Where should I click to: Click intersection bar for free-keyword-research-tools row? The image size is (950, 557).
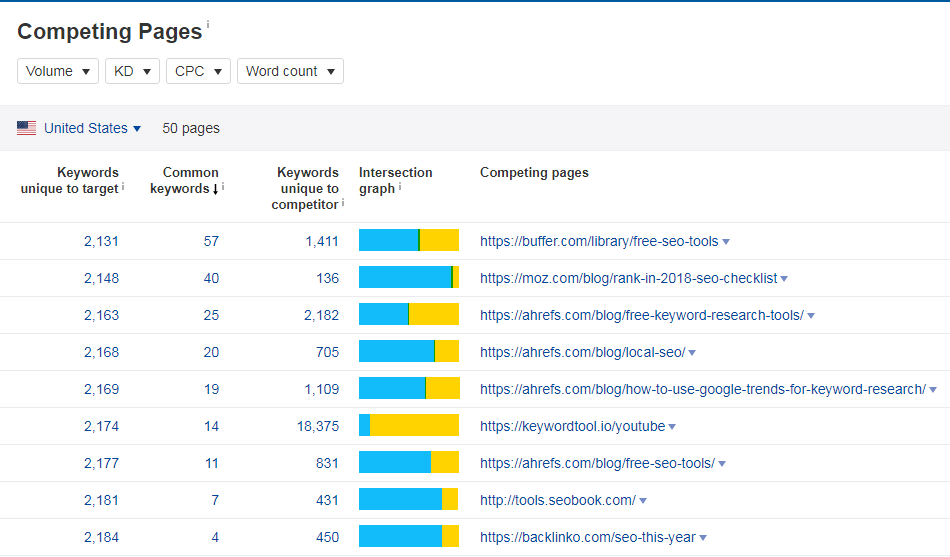[x=409, y=314]
